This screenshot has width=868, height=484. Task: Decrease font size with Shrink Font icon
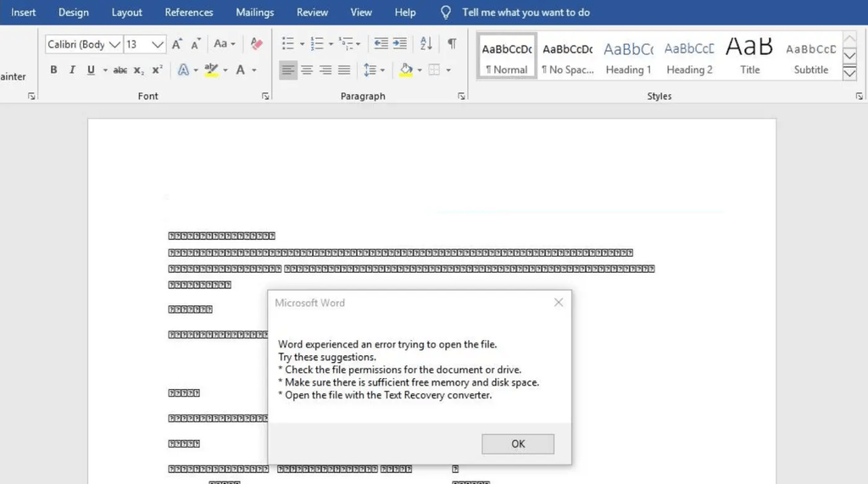(x=196, y=44)
